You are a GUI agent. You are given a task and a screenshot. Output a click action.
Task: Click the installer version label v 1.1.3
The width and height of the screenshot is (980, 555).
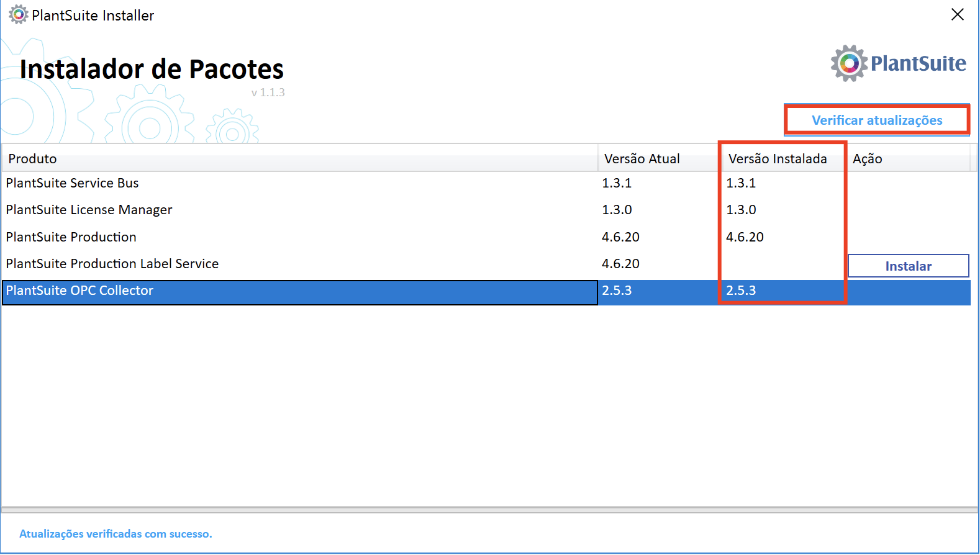[268, 92]
